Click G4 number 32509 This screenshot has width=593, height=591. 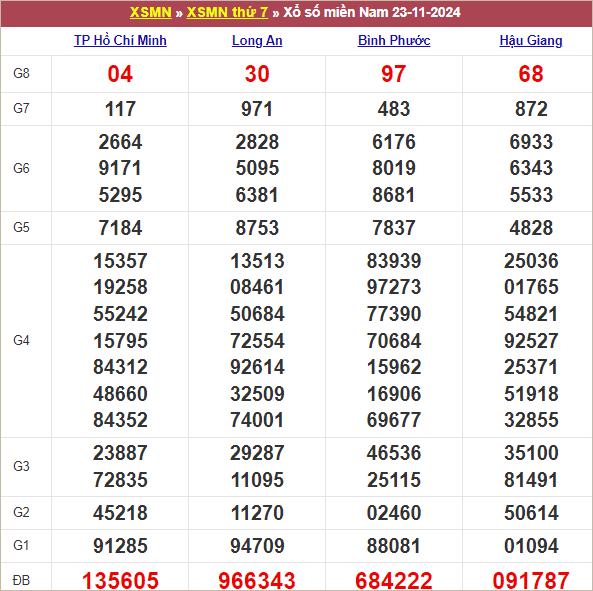(x=257, y=394)
